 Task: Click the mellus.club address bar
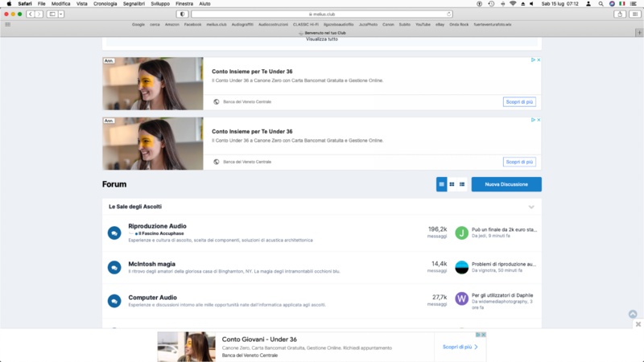pos(322,14)
